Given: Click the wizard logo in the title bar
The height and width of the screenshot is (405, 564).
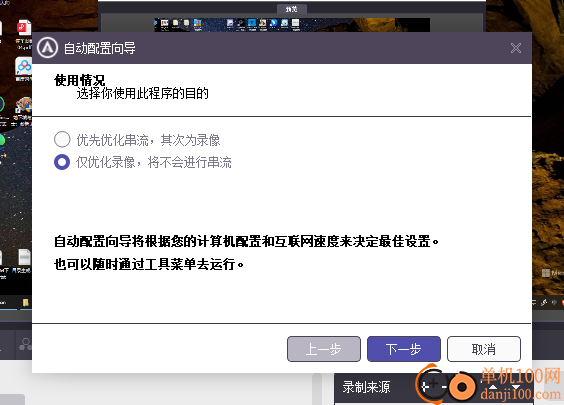Looking at the screenshot, I should point(47,47).
